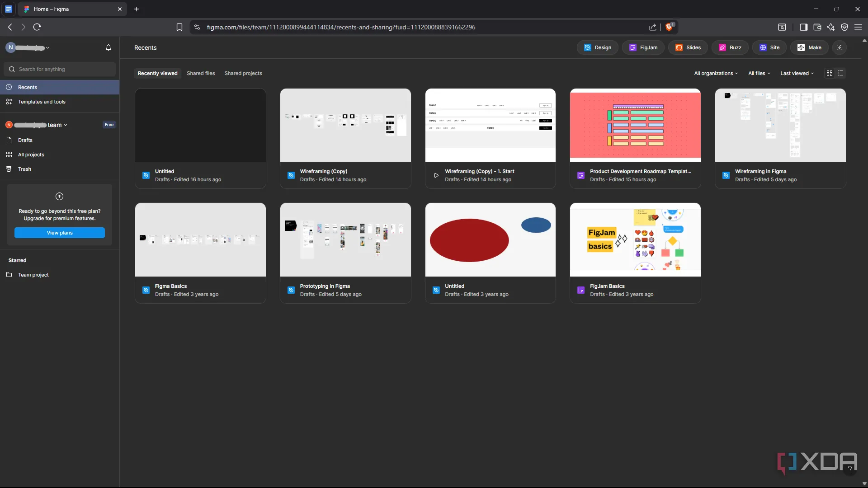Screen dimensions: 868x488
Task: Open Untitled file with red ellipse
Action: (x=490, y=239)
